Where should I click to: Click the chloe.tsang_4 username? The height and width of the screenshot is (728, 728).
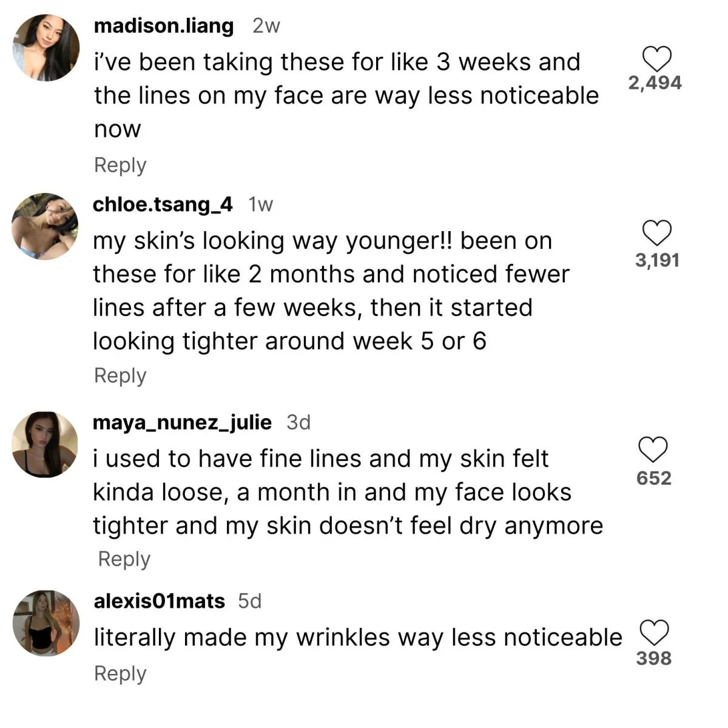pyautogui.click(x=163, y=204)
